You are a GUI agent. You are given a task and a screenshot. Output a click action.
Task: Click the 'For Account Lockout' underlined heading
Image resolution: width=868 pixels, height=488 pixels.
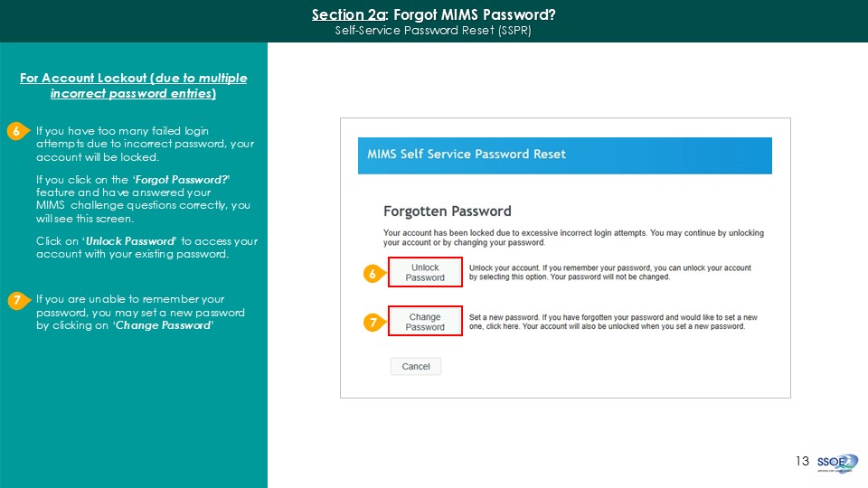click(133, 86)
